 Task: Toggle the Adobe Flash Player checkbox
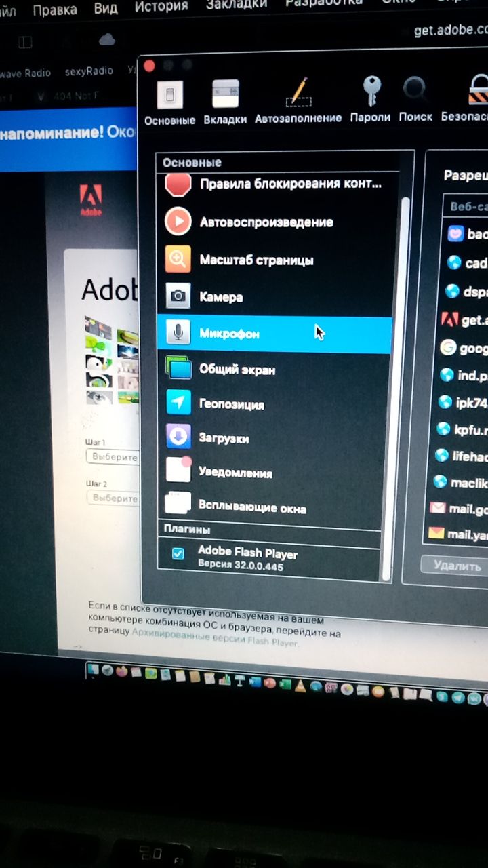tap(178, 553)
